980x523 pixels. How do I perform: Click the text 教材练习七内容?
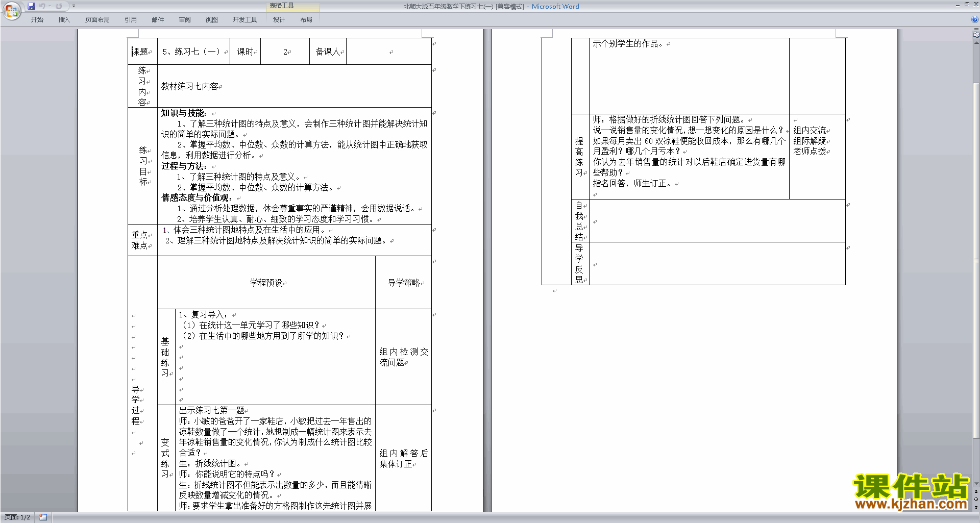tap(190, 86)
